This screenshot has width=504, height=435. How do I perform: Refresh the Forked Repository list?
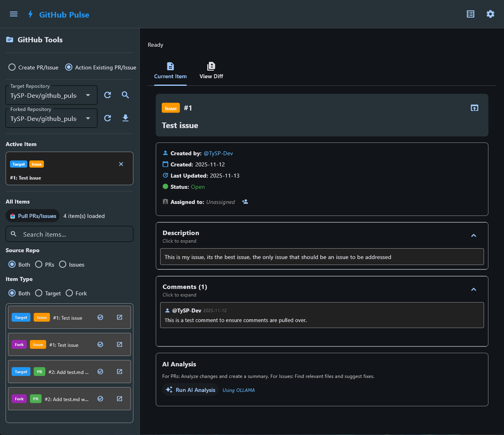[x=107, y=118]
